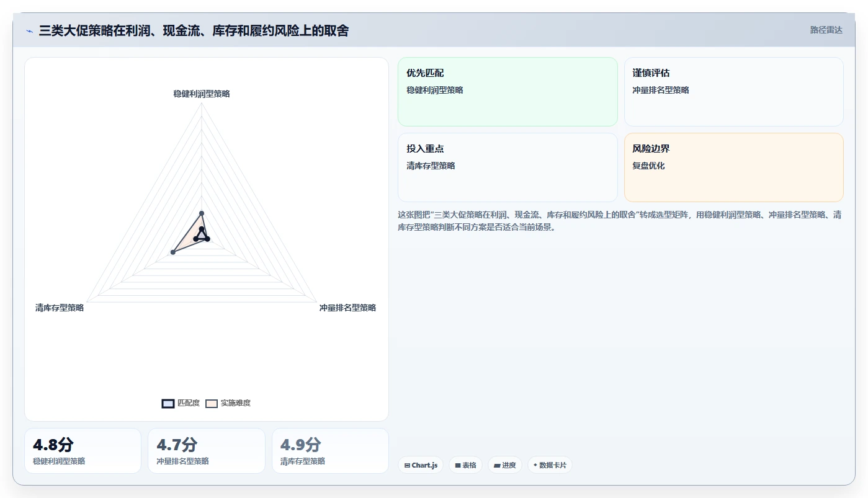Click the 清库存型策略 radar axis label
Screen dimensions: 868x498
(x=60, y=308)
